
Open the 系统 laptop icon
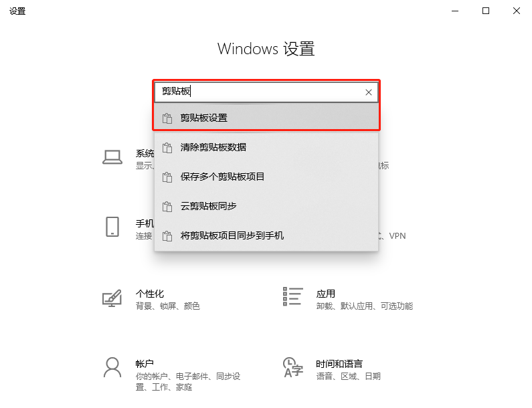tap(112, 157)
